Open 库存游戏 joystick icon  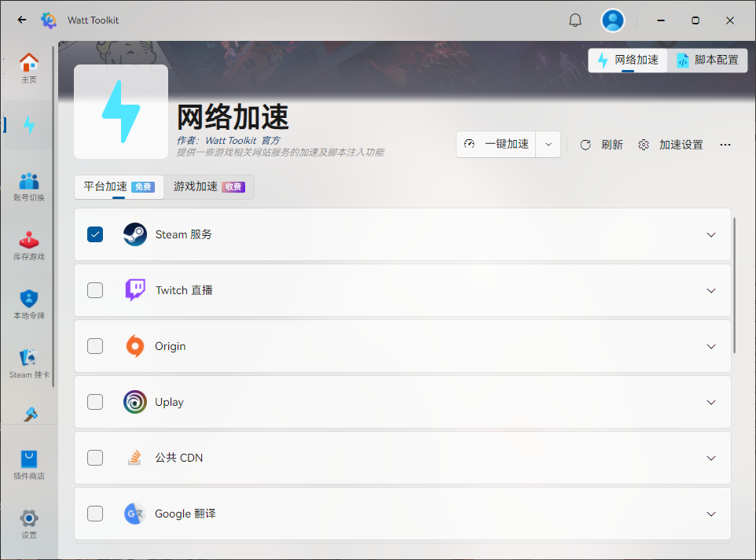point(28,241)
